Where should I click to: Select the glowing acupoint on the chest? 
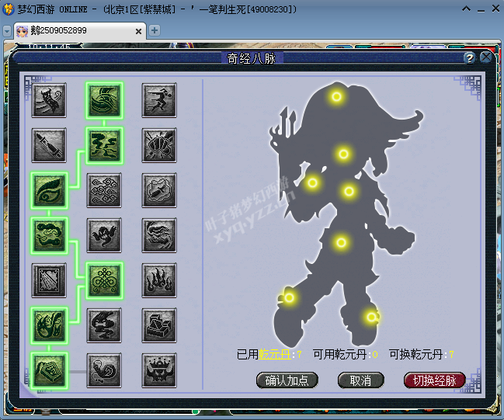click(349, 192)
